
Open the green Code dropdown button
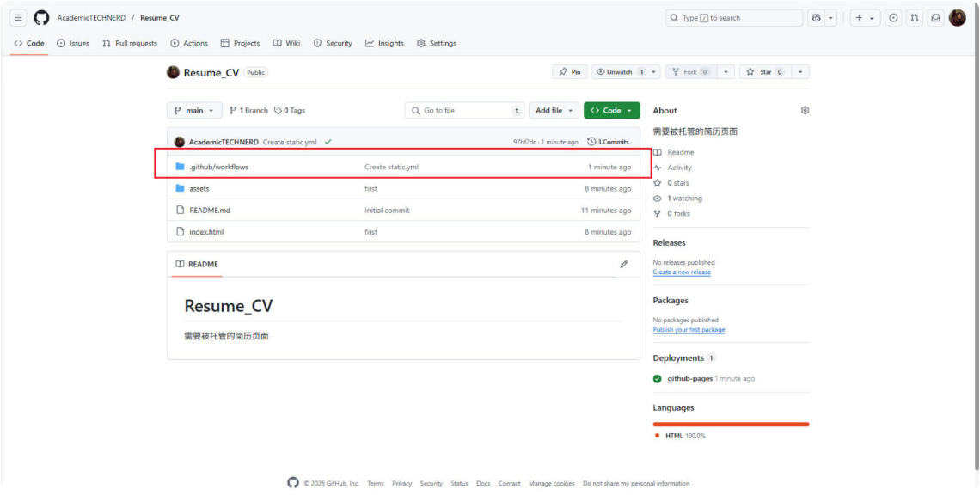[612, 111]
